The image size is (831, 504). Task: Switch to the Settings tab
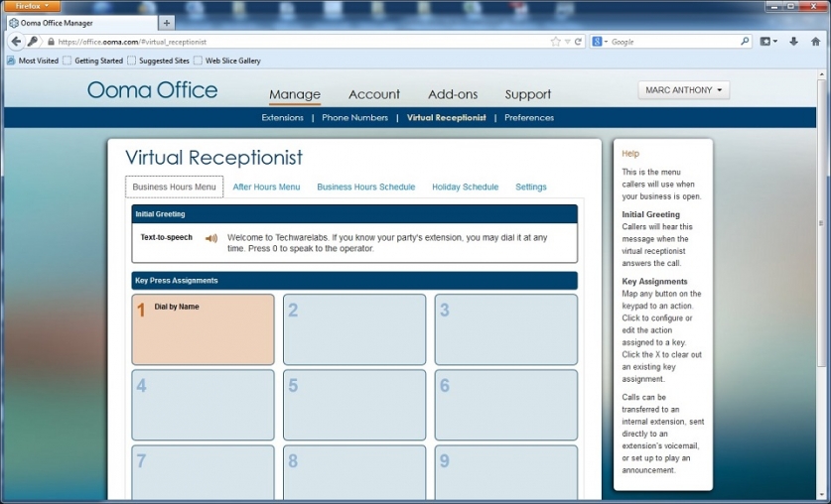pyautogui.click(x=531, y=187)
